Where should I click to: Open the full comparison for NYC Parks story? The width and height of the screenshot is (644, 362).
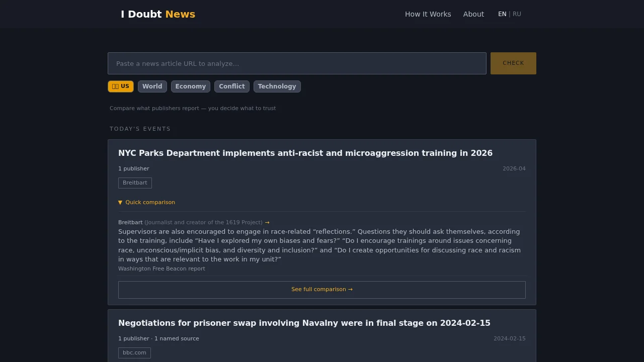tap(321, 290)
